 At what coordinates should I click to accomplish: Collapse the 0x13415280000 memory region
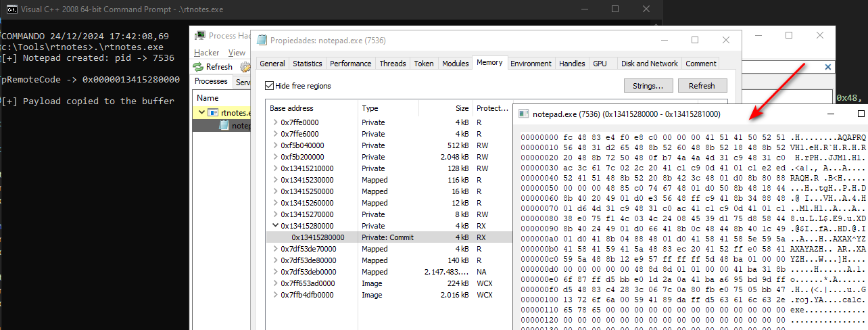[275, 226]
